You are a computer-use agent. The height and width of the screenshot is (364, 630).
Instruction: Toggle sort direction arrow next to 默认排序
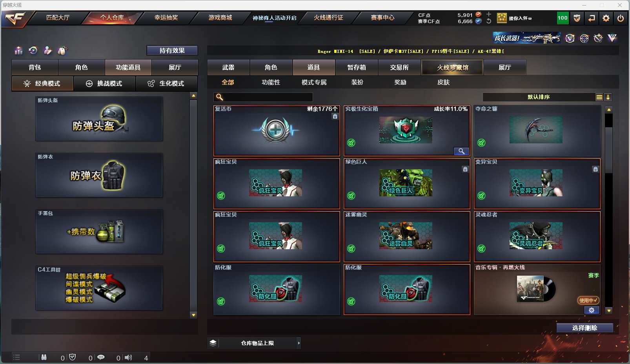tap(608, 97)
